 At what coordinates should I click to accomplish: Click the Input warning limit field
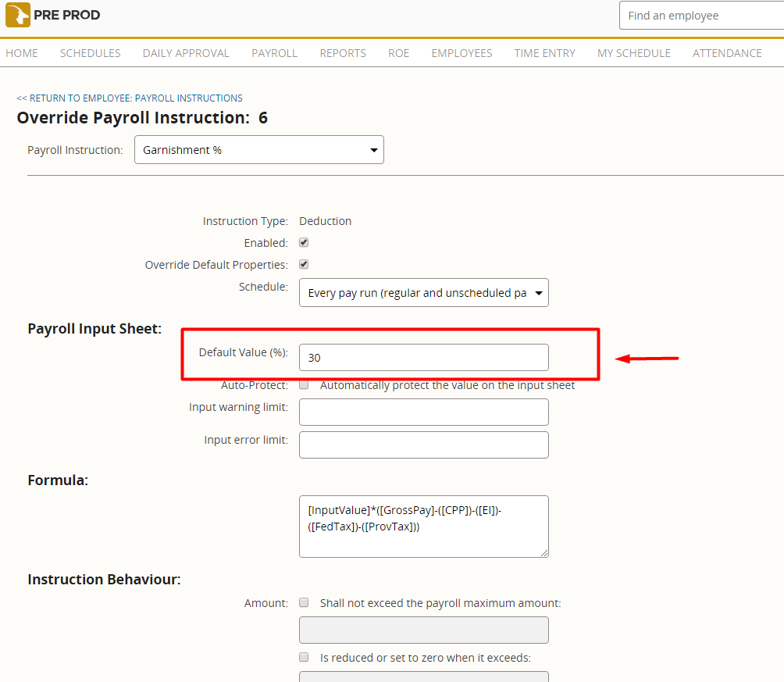coord(424,412)
